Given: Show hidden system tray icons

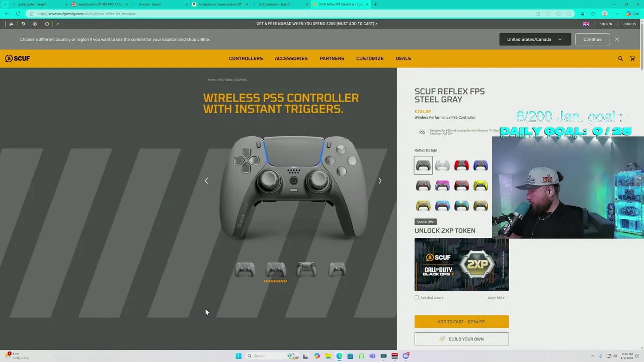Looking at the screenshot, I should pos(592,356).
